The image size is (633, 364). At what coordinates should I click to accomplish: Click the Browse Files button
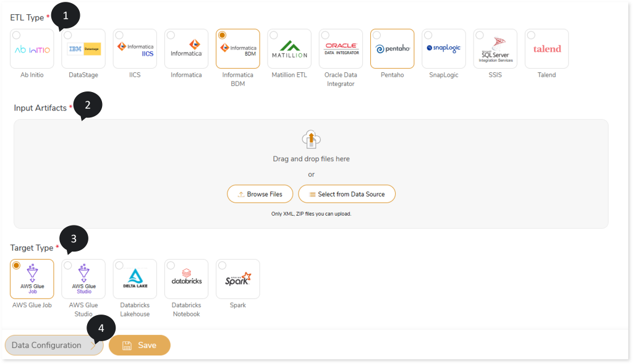260,194
